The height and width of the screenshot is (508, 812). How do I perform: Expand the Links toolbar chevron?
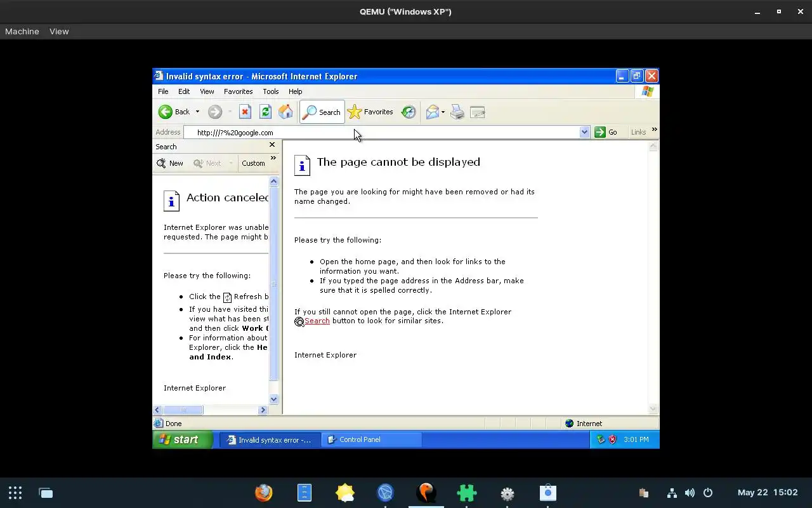pos(654,130)
